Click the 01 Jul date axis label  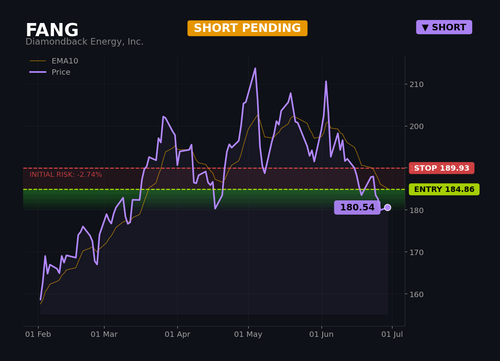(392, 334)
